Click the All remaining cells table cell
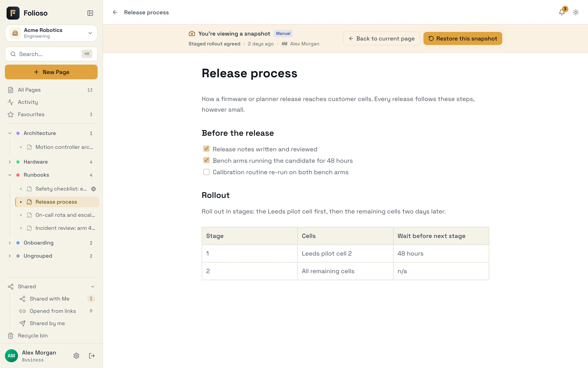Image resolution: width=588 pixels, height=368 pixels. coord(345,271)
